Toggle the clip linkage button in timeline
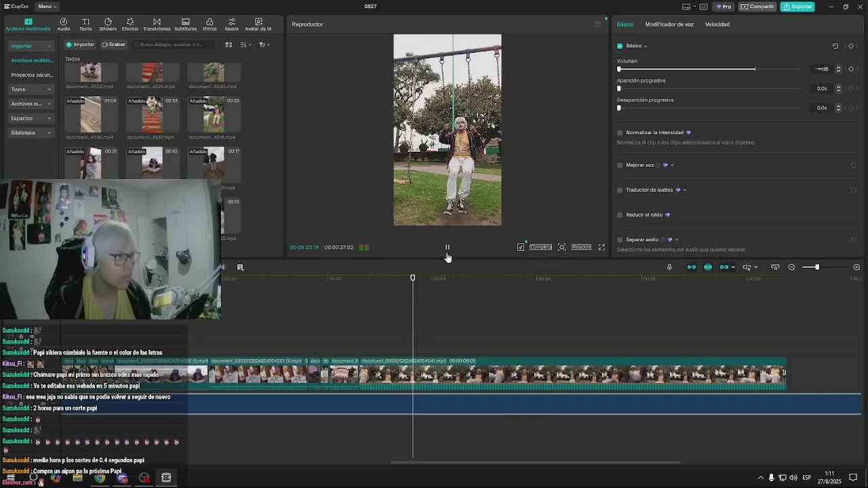Screen dimensions: 868x488 [x=724, y=267]
